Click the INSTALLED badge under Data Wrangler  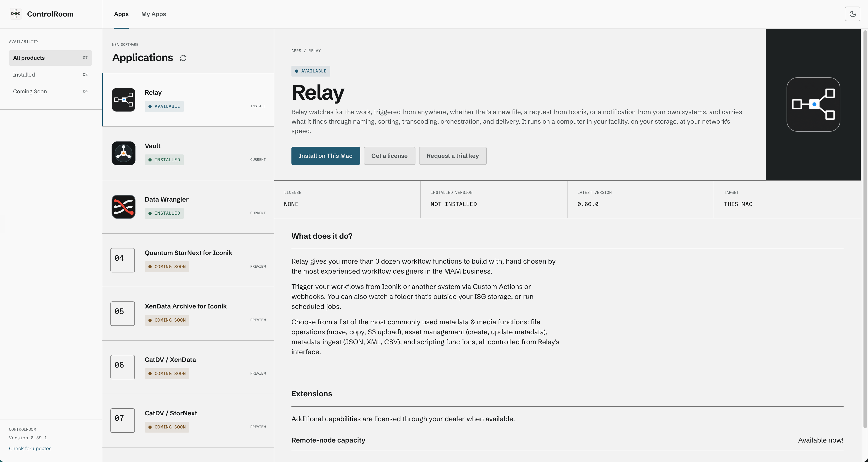[164, 213]
